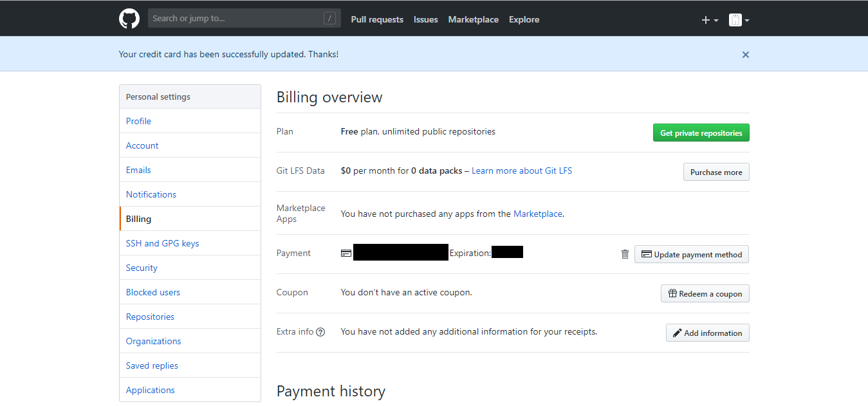The width and height of the screenshot is (868, 406).
Task: Select Pull requests in the top navigation
Action: pos(377,19)
